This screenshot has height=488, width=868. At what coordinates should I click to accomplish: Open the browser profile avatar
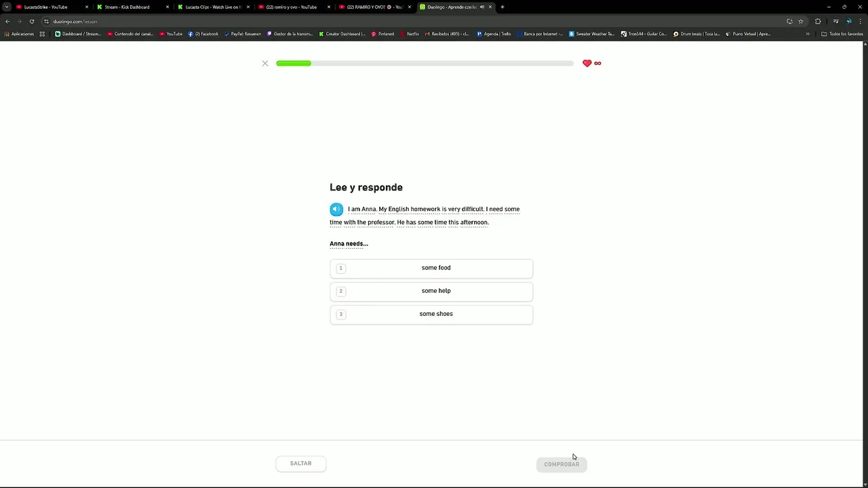coord(849,21)
